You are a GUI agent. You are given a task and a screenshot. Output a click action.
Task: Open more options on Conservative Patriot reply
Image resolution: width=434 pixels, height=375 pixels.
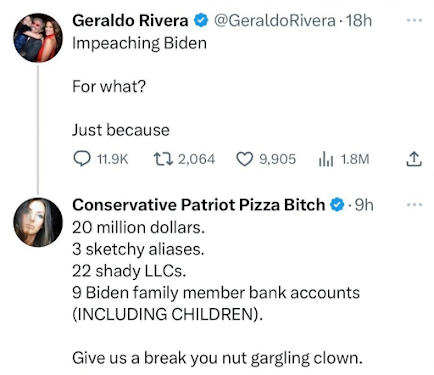pyautogui.click(x=414, y=204)
